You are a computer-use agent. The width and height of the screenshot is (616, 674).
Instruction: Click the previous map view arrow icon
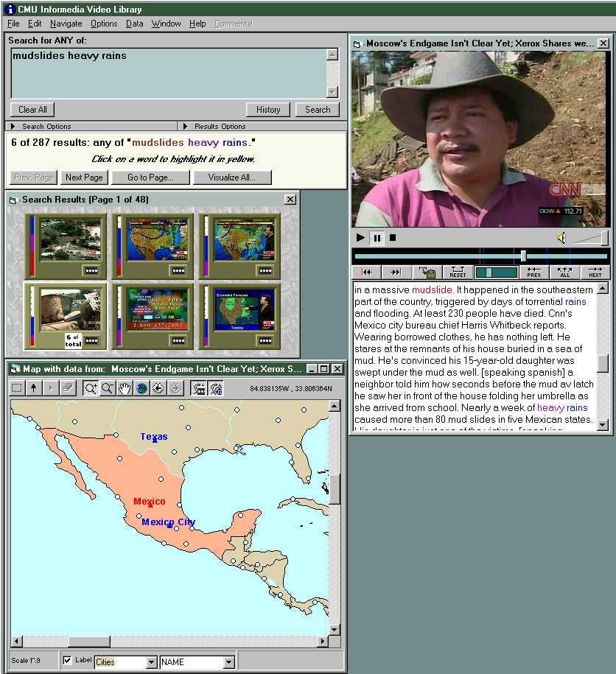pyautogui.click(x=158, y=388)
